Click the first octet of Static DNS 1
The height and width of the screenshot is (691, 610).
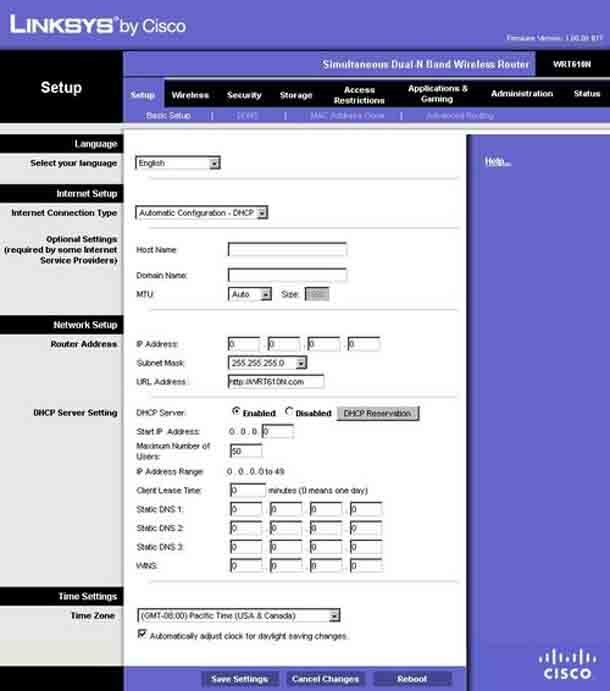[x=246, y=509]
